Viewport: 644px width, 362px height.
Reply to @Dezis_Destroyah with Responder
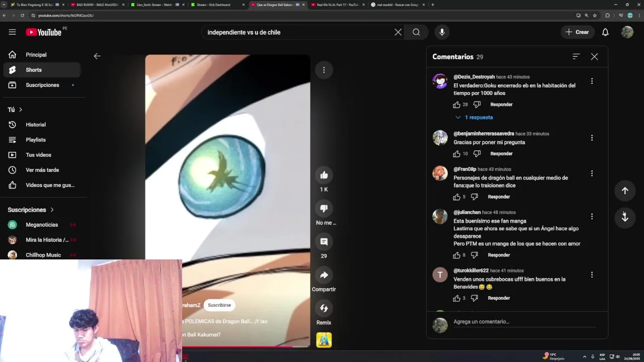(x=501, y=105)
